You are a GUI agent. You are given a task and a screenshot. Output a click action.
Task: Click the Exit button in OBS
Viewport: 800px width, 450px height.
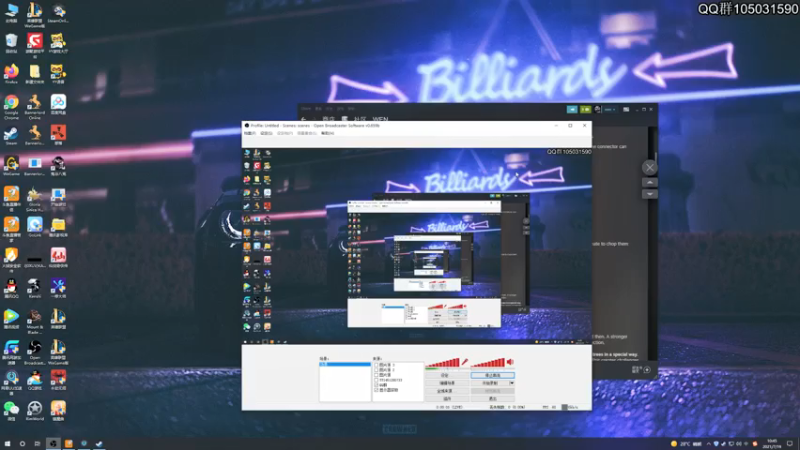click(492, 398)
